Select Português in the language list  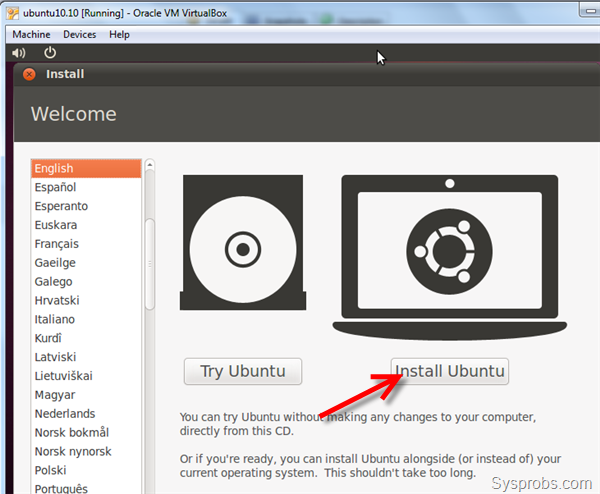pos(86,488)
